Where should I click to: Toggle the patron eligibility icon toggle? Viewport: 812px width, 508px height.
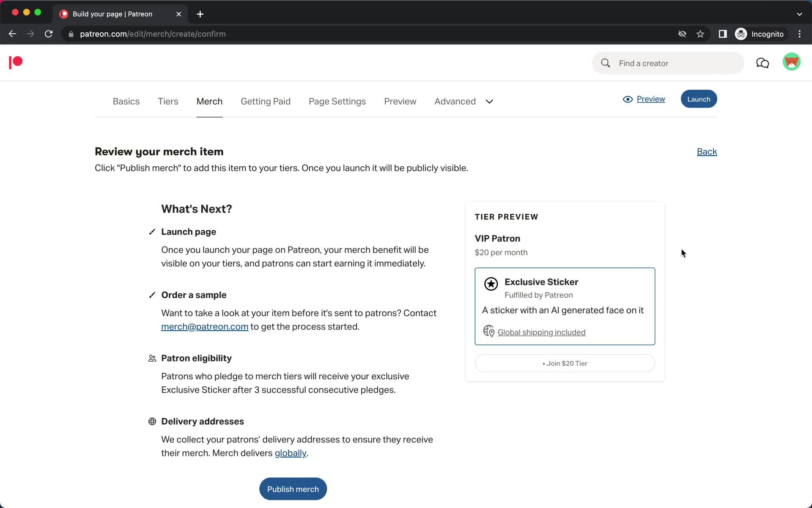click(x=151, y=358)
